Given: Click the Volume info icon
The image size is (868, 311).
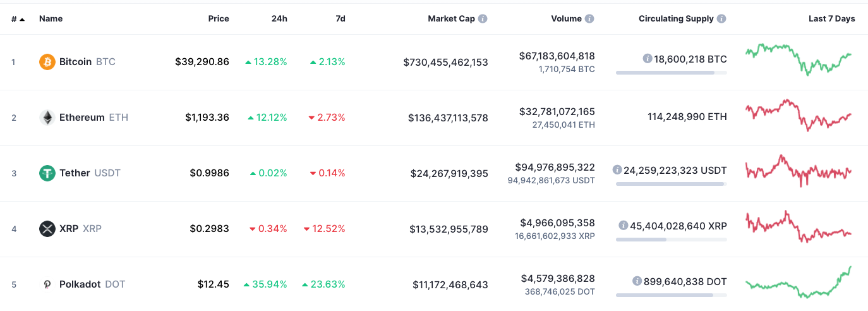Looking at the screenshot, I should point(589,19).
